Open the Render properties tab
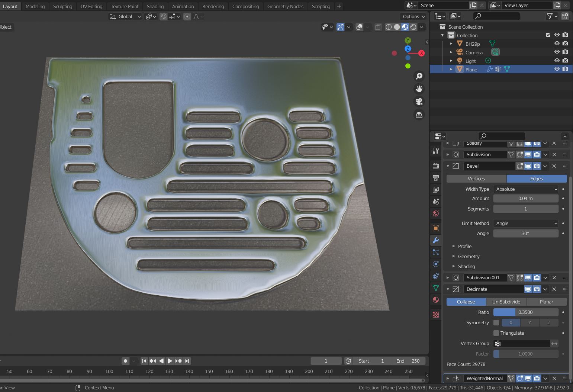 coord(436,166)
